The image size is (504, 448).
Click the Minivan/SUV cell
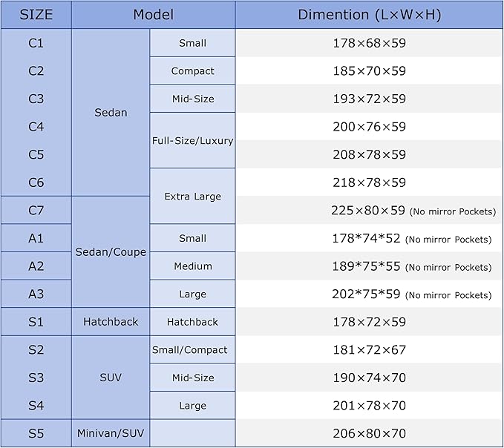pos(111,433)
